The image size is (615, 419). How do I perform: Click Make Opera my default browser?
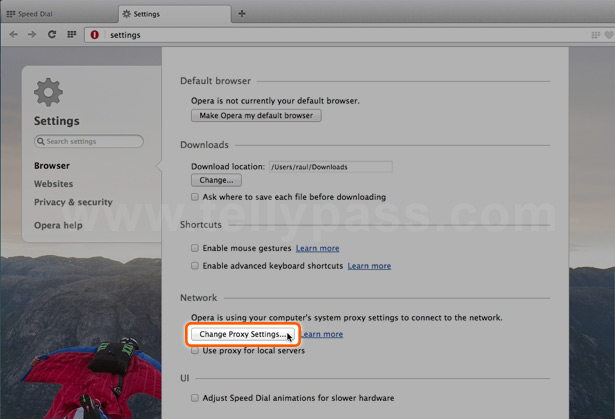pos(256,115)
